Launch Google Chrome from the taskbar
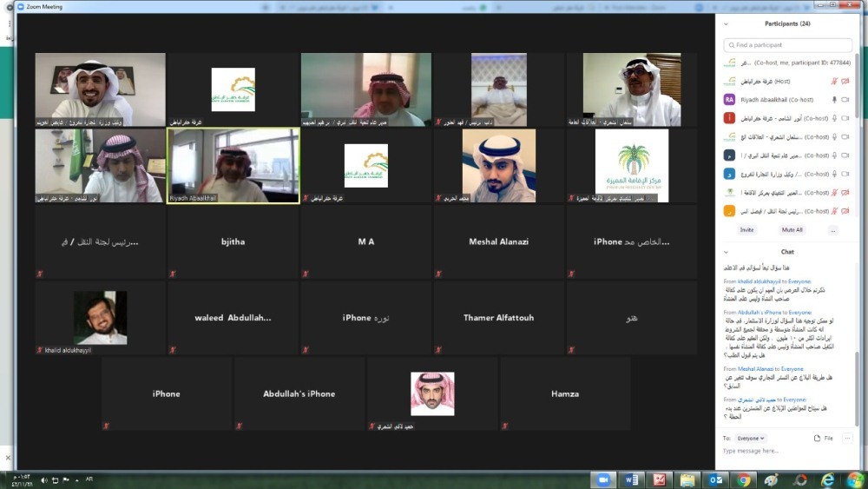The height and width of the screenshot is (489, 868). click(744, 479)
